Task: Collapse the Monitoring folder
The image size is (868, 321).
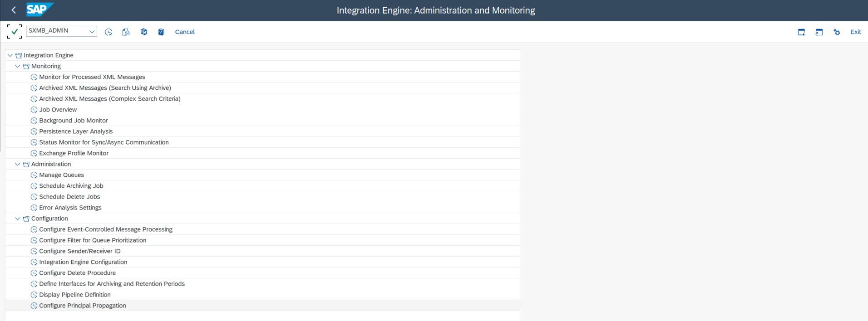Action: 18,66
